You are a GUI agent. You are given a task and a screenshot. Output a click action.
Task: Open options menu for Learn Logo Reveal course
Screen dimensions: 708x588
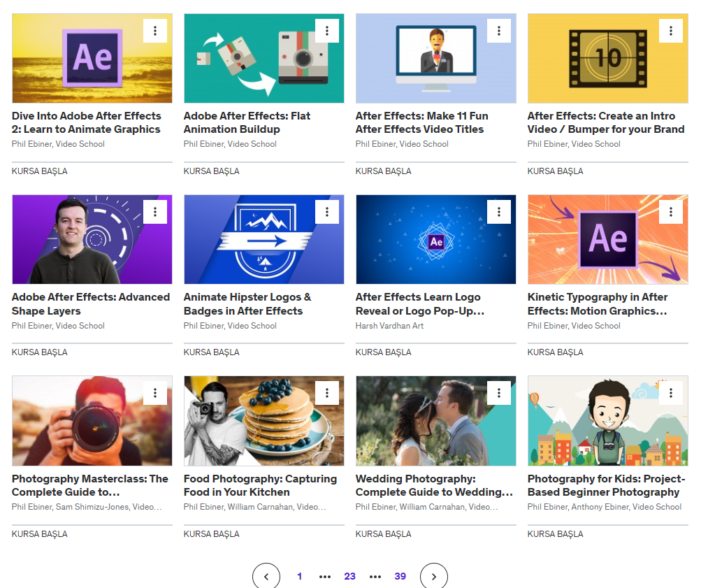(499, 212)
